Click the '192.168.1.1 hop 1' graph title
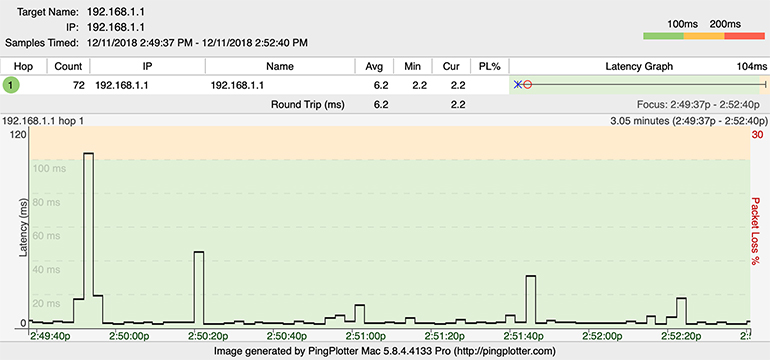Viewport: 770px width, 360px height. (x=43, y=120)
